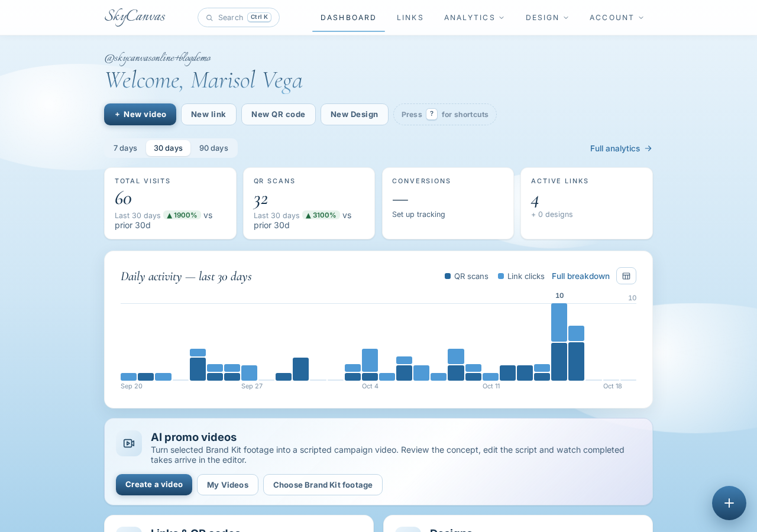Open the Links tab

[x=410, y=18]
